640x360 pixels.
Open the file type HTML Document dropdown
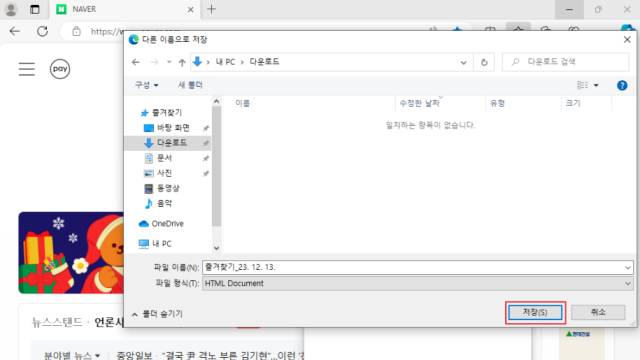(418, 283)
